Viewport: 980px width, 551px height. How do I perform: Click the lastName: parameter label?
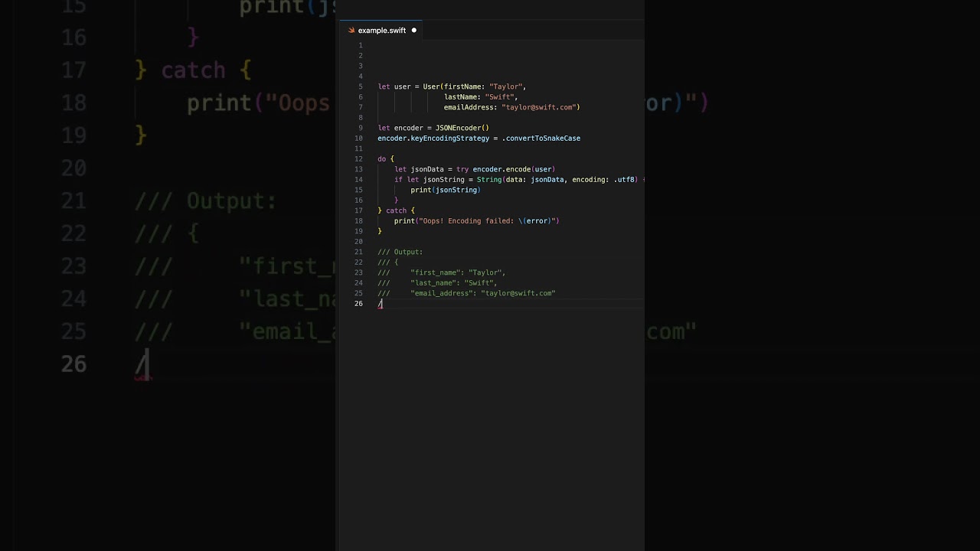click(462, 97)
